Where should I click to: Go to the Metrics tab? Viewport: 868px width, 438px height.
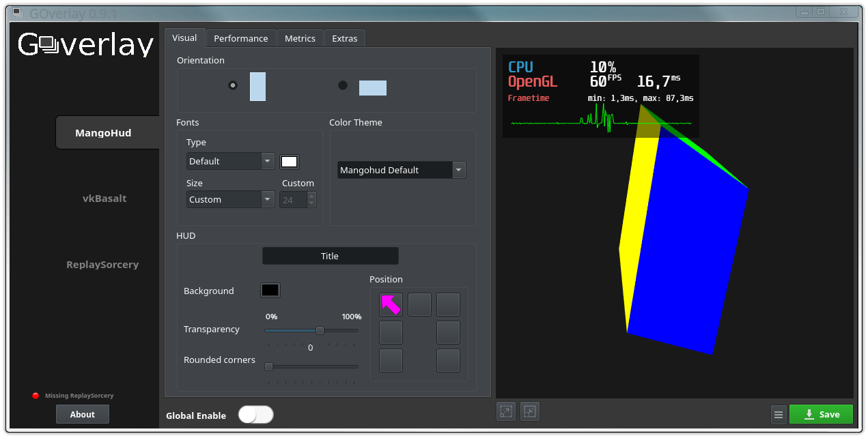click(300, 38)
